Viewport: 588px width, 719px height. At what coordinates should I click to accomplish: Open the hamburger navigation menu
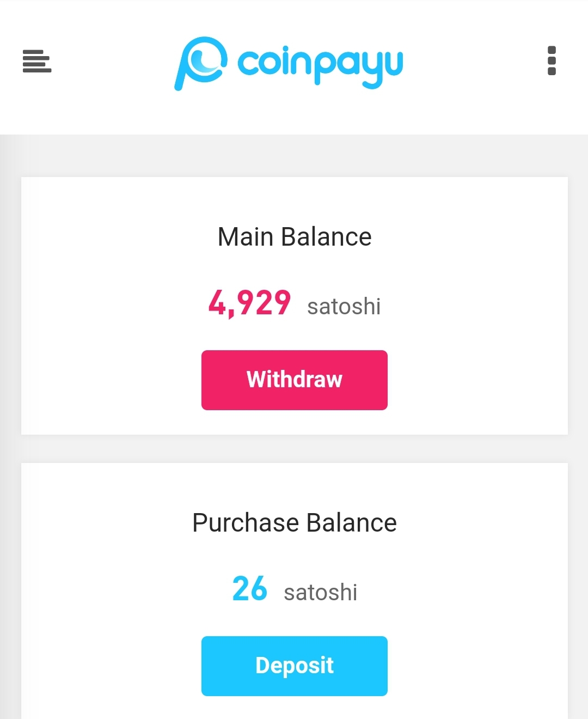coord(37,61)
